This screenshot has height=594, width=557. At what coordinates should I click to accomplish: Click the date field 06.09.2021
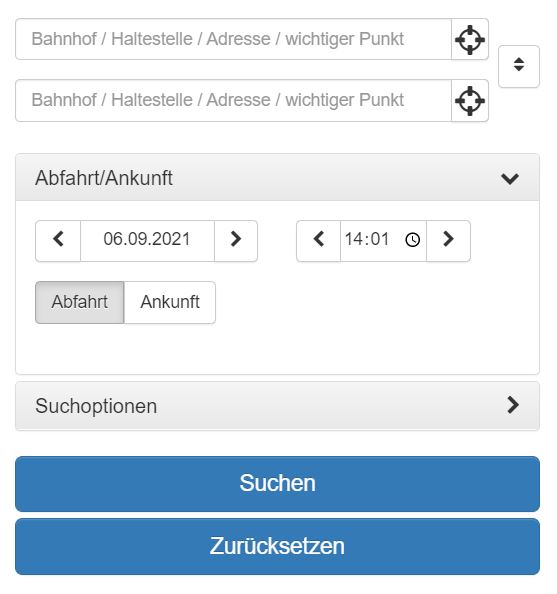147,241
